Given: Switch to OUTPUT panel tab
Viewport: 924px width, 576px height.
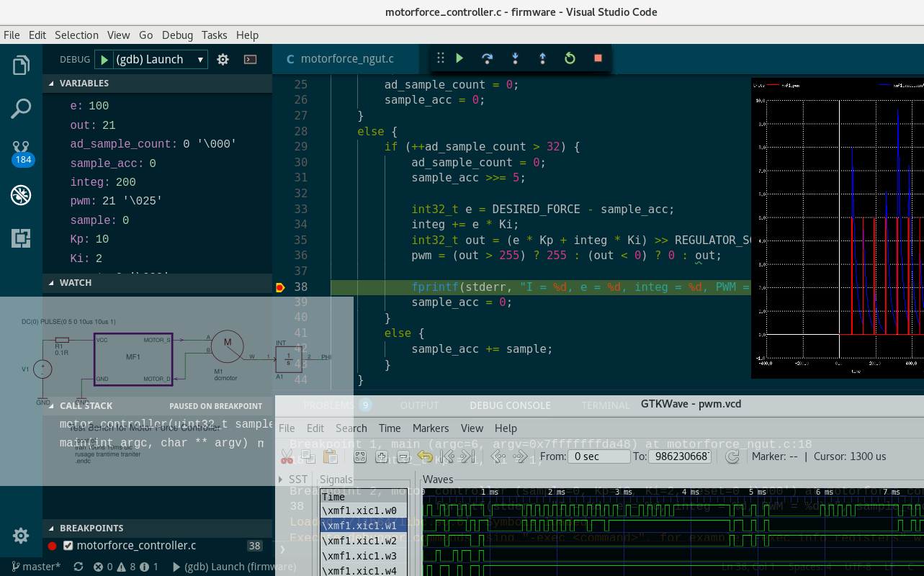Looking at the screenshot, I should (420, 406).
